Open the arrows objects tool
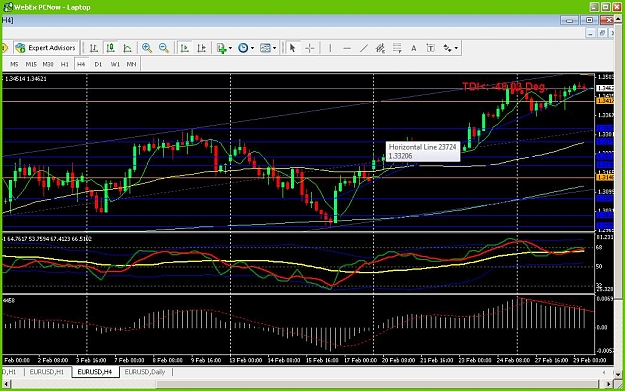Screen dimensions: 625x391 448,48
